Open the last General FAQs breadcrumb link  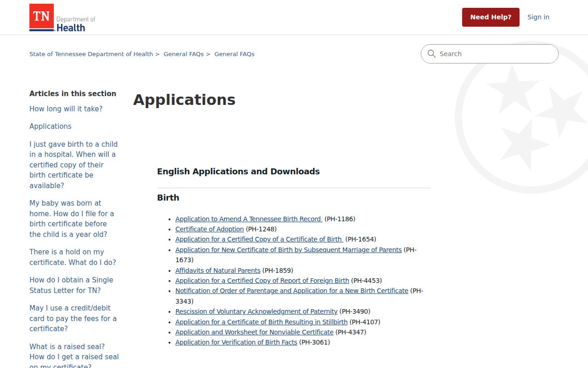234,54
